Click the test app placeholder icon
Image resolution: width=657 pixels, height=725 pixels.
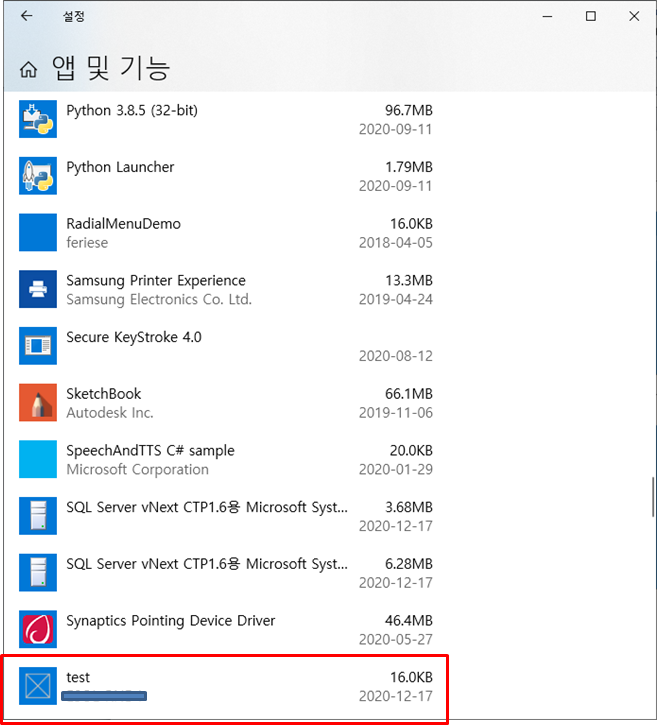coord(38,686)
